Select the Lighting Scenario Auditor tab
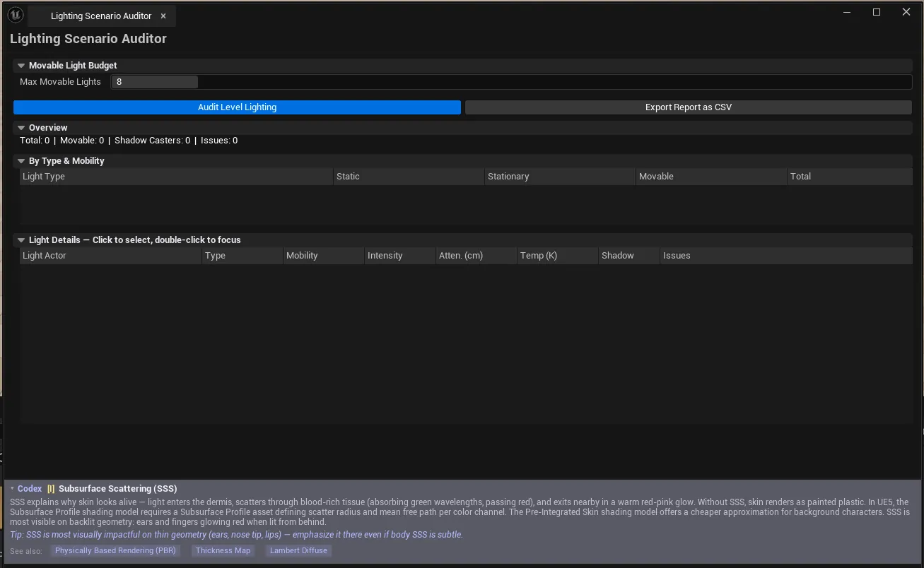The image size is (924, 568). [101, 16]
